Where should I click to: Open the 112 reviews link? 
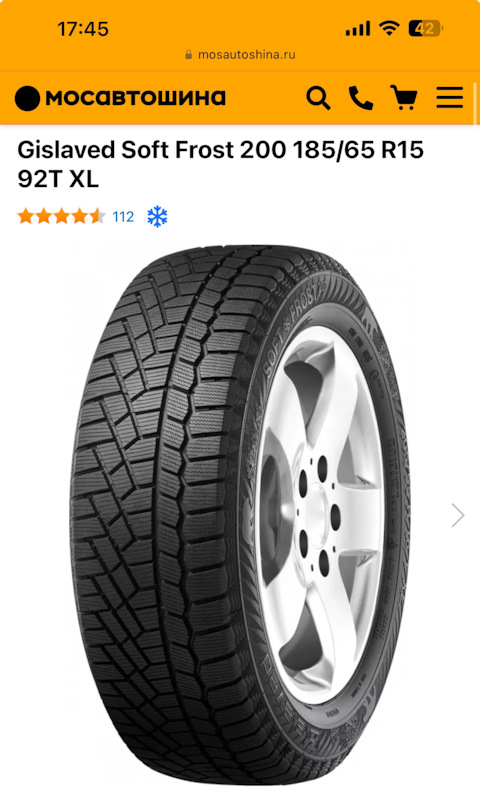point(123,217)
